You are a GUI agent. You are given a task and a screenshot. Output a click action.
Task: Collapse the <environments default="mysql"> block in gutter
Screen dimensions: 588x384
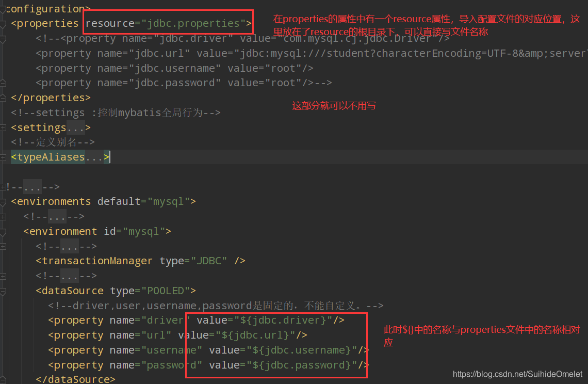tap(3, 202)
